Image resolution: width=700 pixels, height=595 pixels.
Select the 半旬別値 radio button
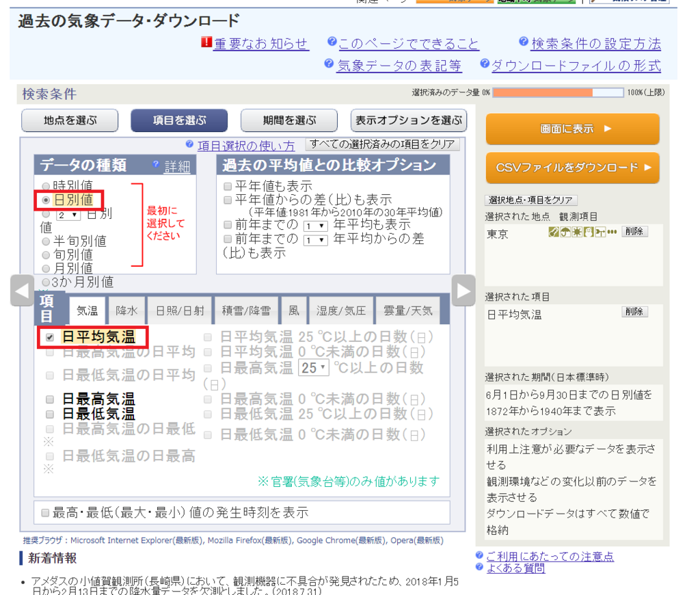[46, 241]
